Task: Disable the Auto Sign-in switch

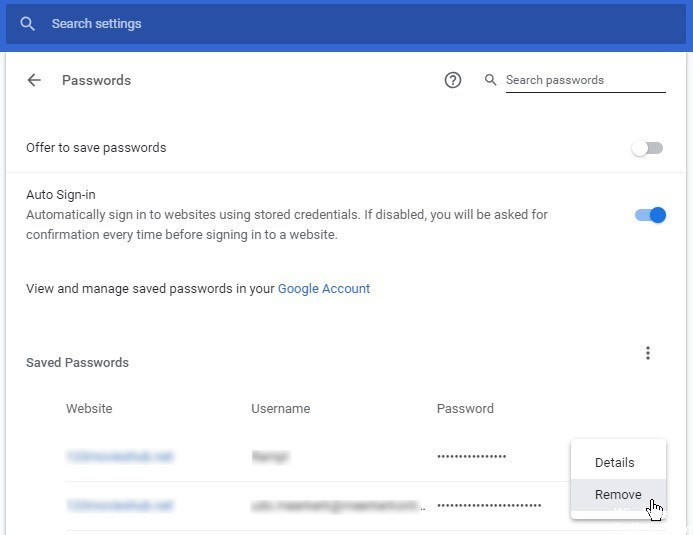Action: [650, 215]
